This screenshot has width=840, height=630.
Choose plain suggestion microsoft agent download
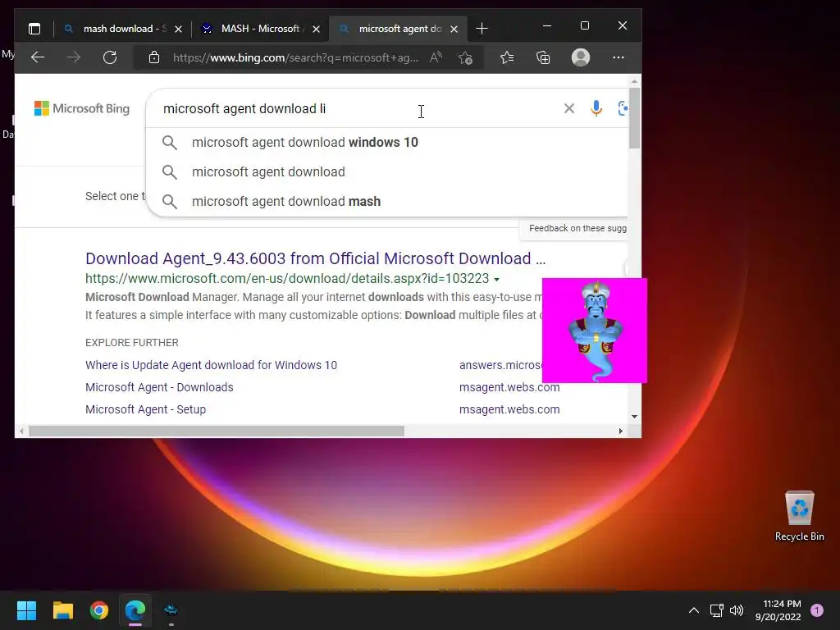point(387,172)
